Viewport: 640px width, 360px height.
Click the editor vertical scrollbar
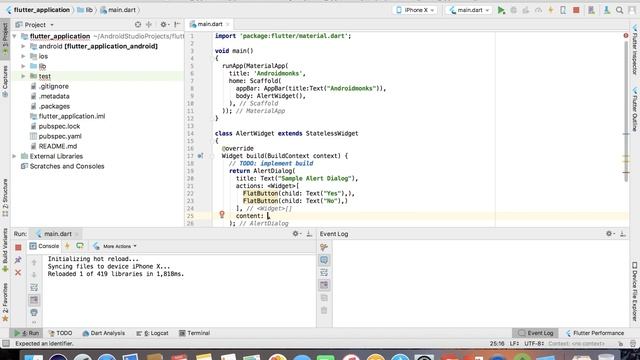click(626, 110)
